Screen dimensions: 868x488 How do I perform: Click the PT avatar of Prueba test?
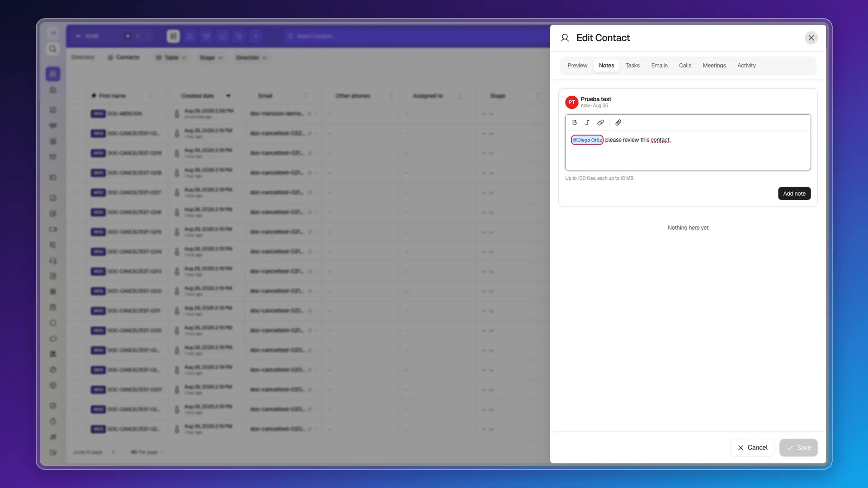pyautogui.click(x=571, y=102)
